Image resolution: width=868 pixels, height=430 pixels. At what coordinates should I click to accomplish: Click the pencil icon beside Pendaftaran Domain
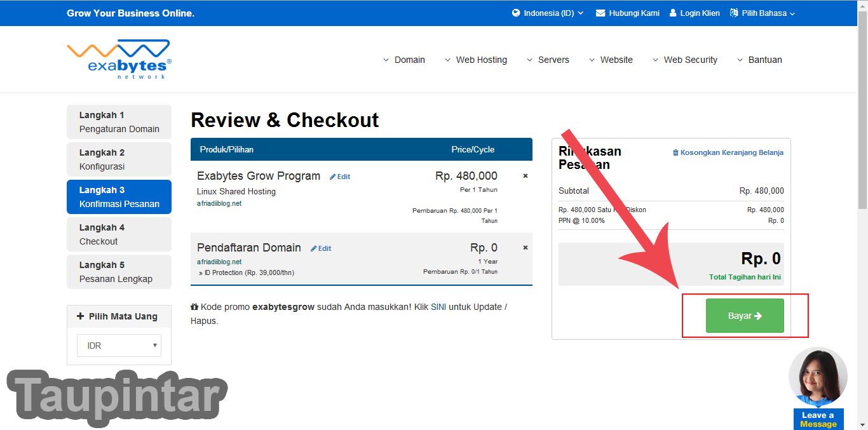[x=314, y=248]
